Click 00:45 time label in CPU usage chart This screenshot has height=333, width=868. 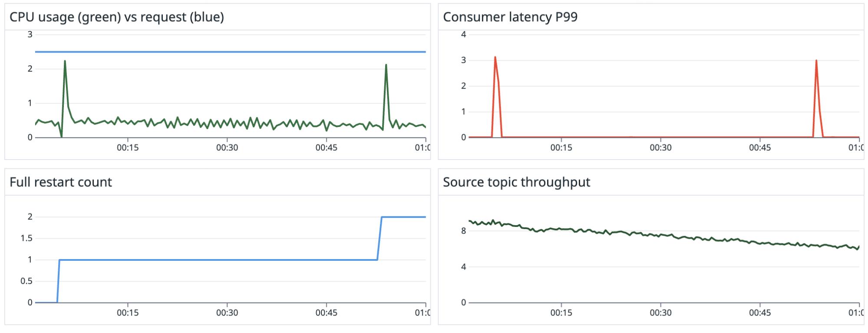pyautogui.click(x=326, y=148)
